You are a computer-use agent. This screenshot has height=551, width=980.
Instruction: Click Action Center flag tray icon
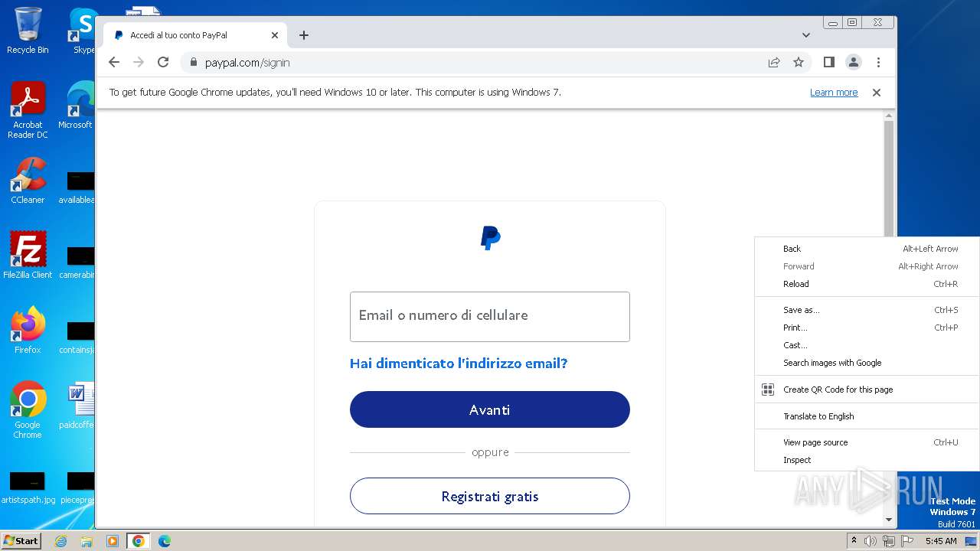[907, 541]
